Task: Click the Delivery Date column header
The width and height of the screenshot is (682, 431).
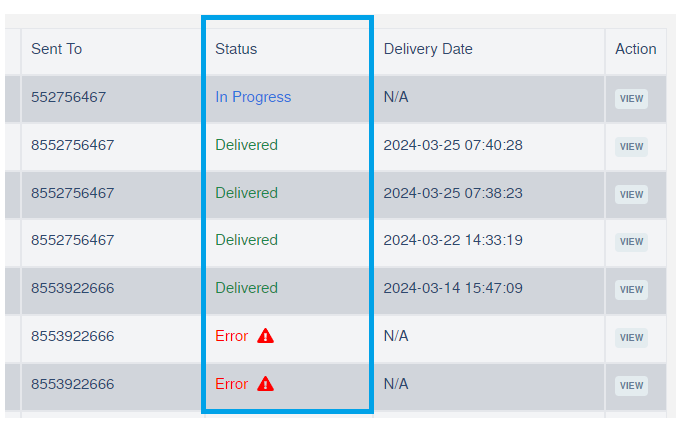Action: point(428,49)
